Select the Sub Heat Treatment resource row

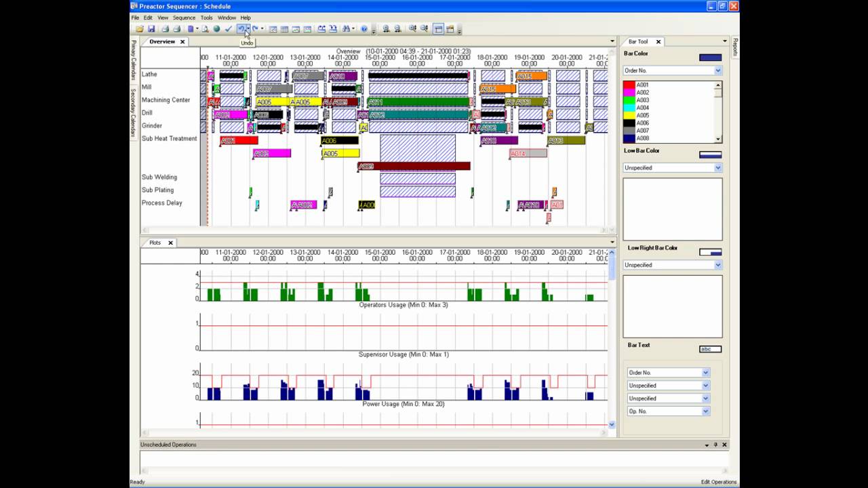tap(170, 138)
